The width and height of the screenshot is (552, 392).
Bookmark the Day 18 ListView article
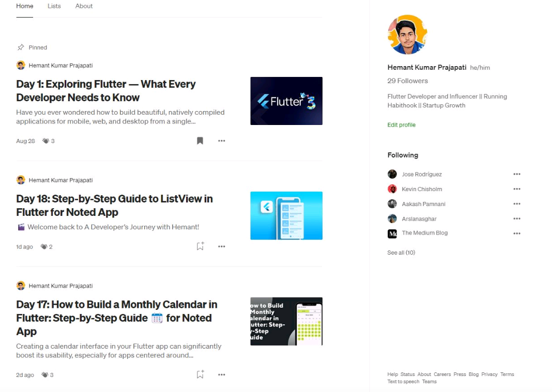click(x=201, y=246)
